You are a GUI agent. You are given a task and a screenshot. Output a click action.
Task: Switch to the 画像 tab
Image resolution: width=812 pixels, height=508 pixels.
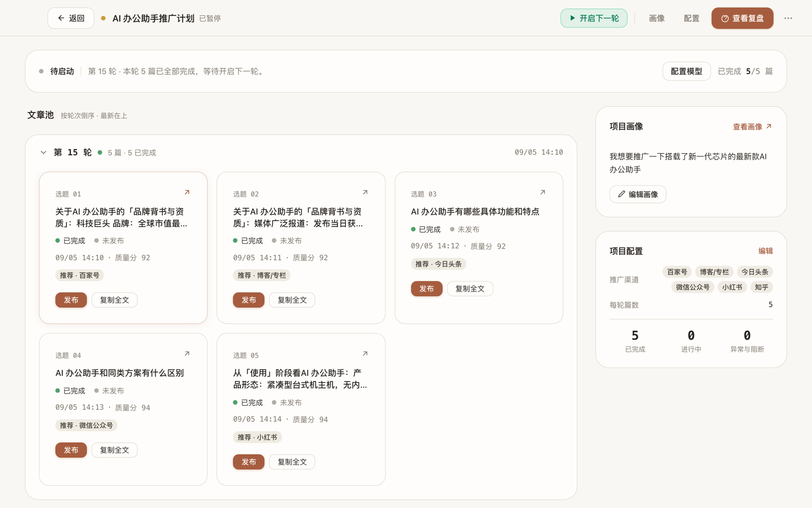tap(657, 18)
